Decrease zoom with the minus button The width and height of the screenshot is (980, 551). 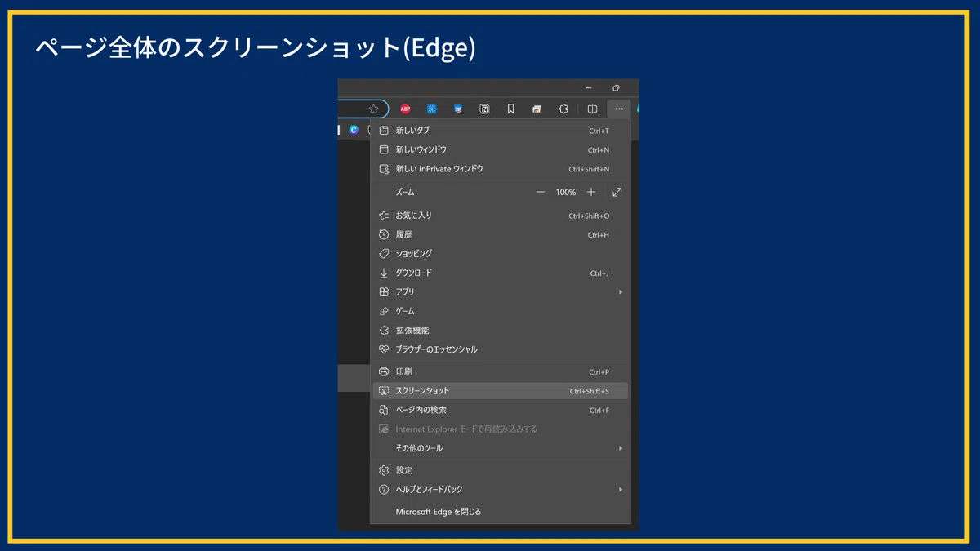540,192
